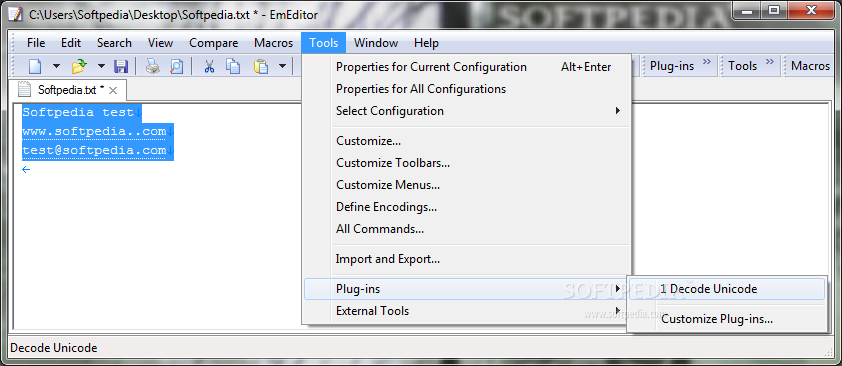This screenshot has width=842, height=366.
Task: Open the New file dropdown arrow
Action: 56,67
